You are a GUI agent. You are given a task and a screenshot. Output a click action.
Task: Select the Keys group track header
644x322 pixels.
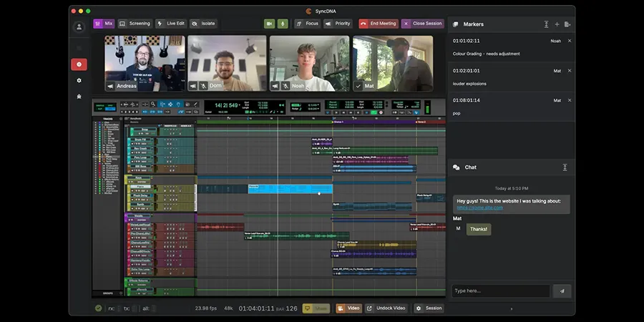[138, 178]
